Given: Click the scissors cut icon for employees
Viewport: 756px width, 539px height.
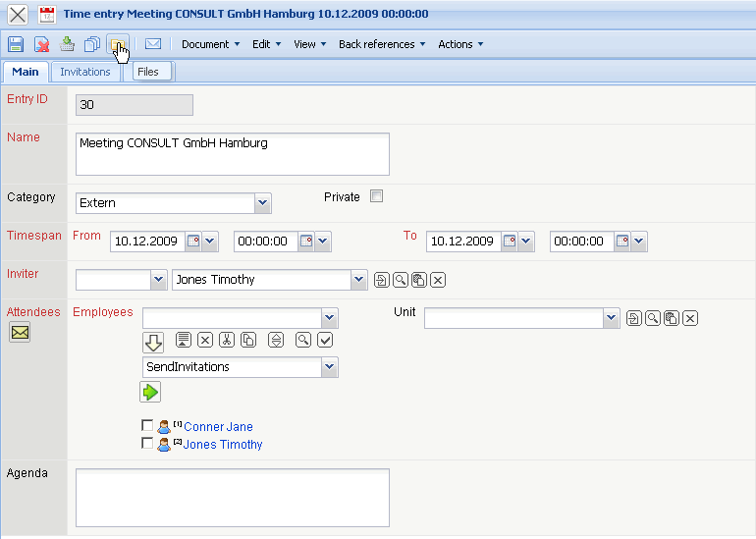Looking at the screenshot, I should point(227,340).
